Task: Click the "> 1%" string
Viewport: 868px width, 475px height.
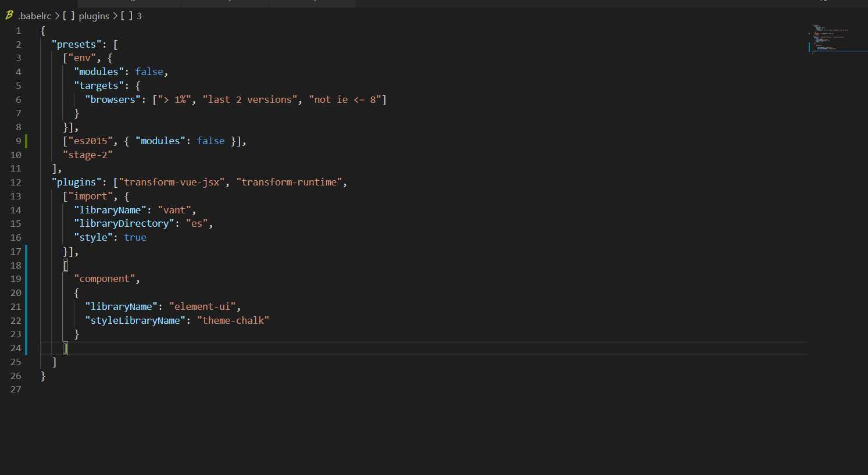Action: pos(174,99)
